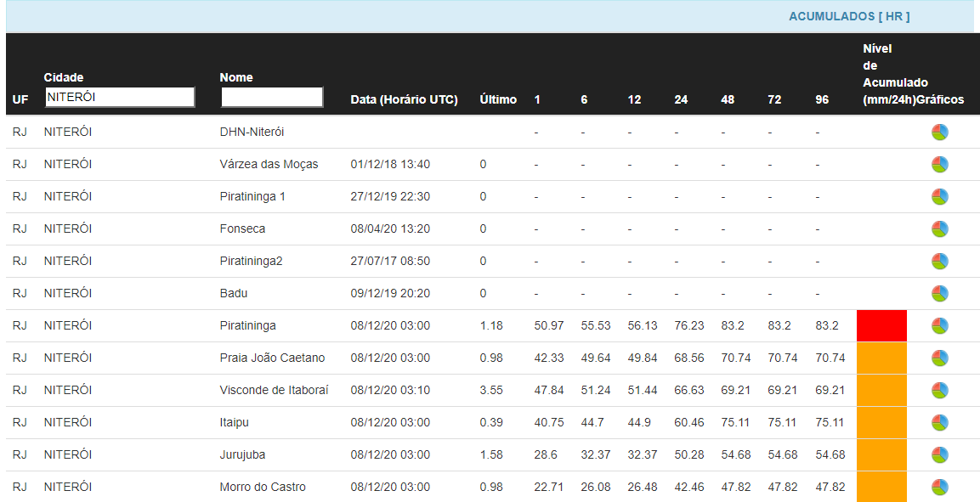Click the orange level swatch for Itaipu
The height and width of the screenshot is (502, 980).
(881, 423)
